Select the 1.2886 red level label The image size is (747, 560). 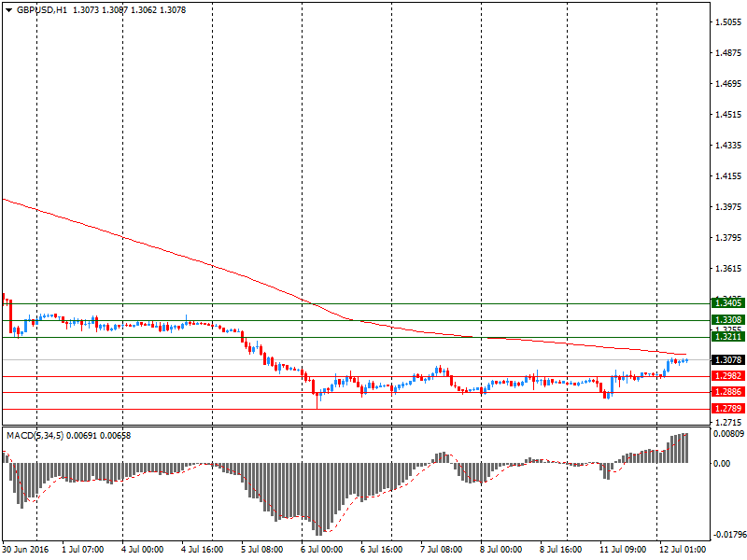[728, 392]
